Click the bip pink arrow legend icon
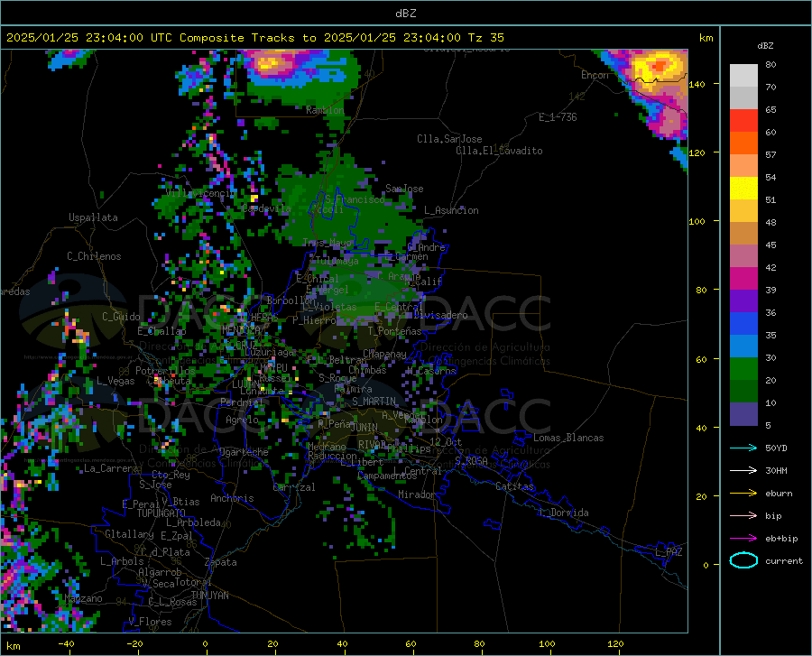812x656 pixels. coord(743,516)
